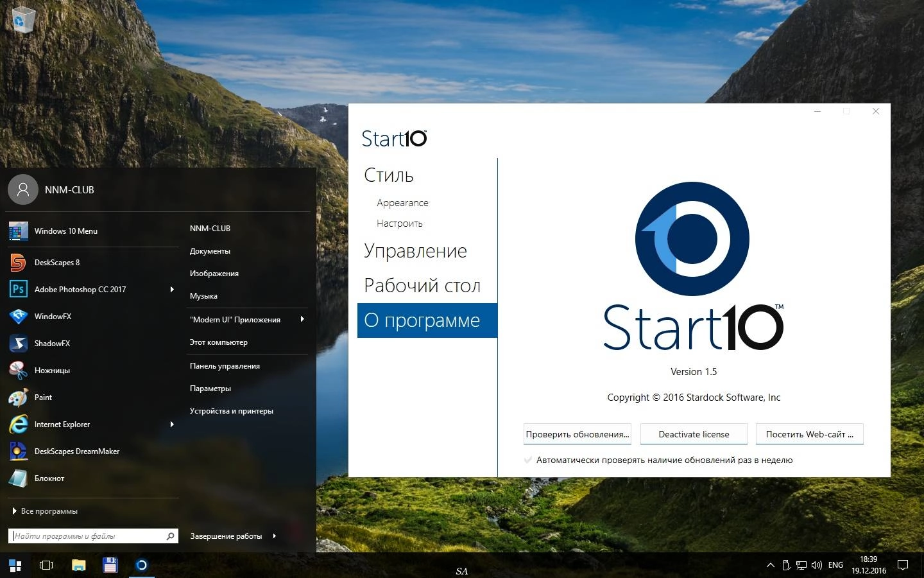Minimize the Start10 settings window
This screenshot has width=924, height=578.
(x=817, y=111)
